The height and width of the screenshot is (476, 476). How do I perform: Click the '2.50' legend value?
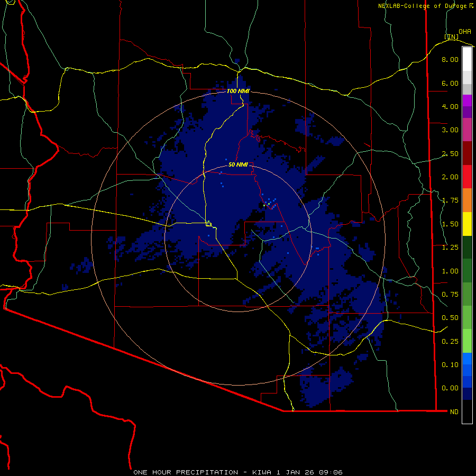point(450,153)
